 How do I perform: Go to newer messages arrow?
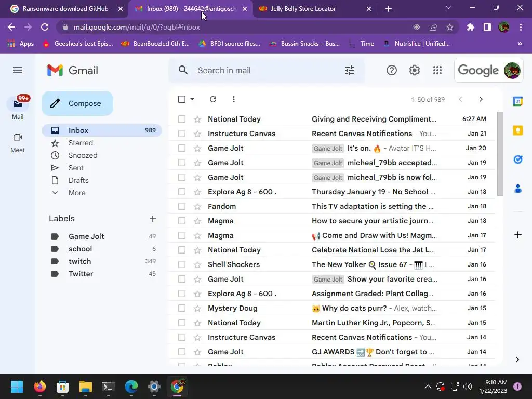point(460,99)
